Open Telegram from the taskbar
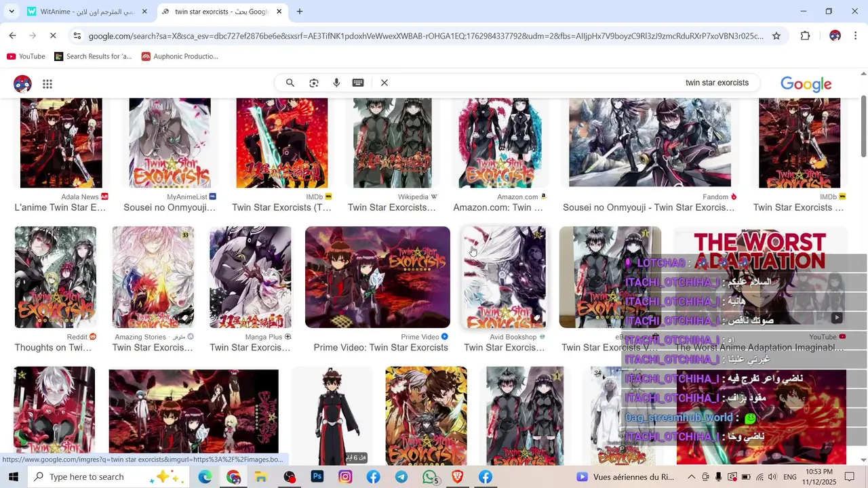Image resolution: width=868 pixels, height=488 pixels. [401, 477]
